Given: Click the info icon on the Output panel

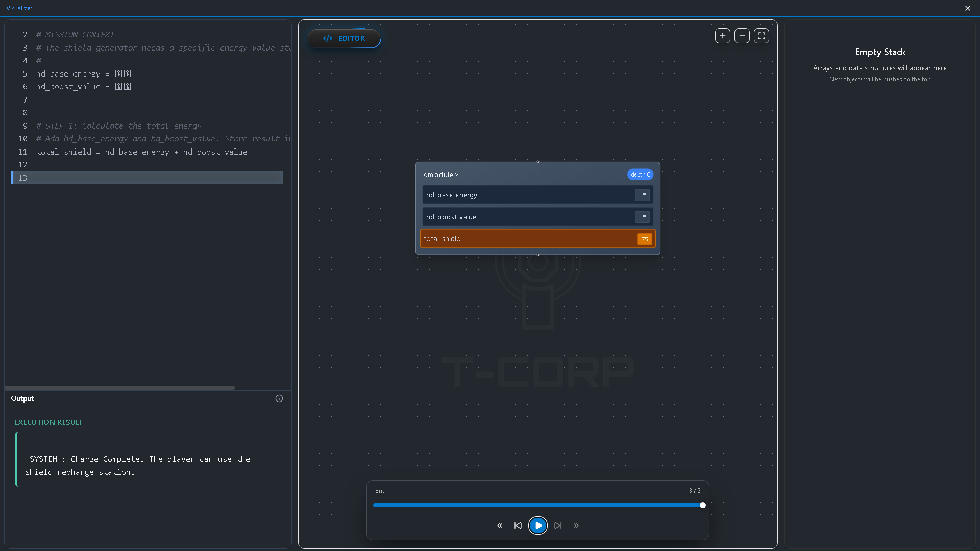Looking at the screenshot, I should [x=279, y=398].
